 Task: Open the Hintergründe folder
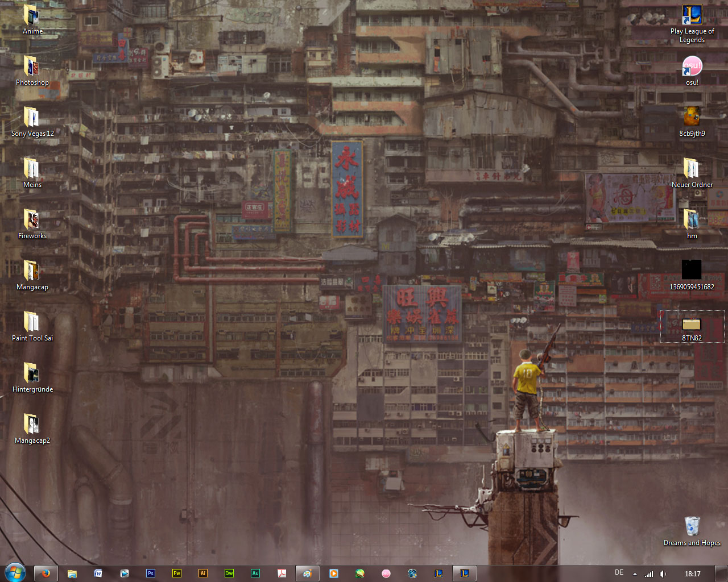(32, 378)
